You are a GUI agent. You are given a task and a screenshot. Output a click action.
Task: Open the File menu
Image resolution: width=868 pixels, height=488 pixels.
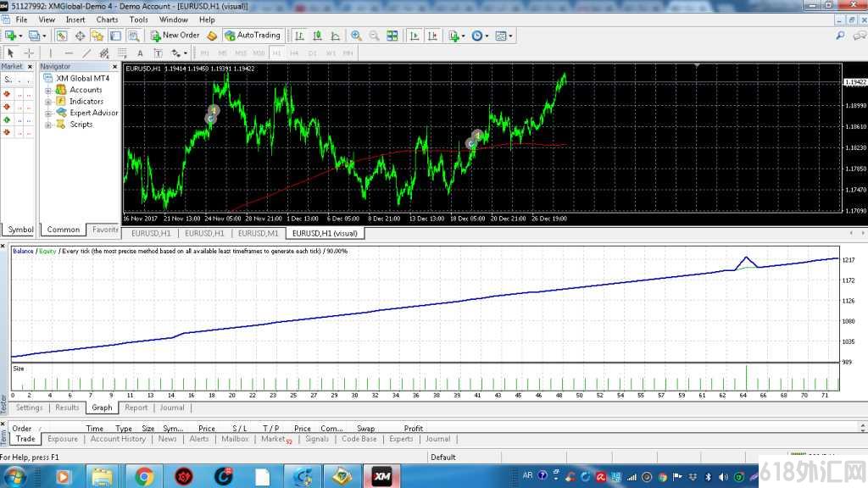click(x=21, y=19)
